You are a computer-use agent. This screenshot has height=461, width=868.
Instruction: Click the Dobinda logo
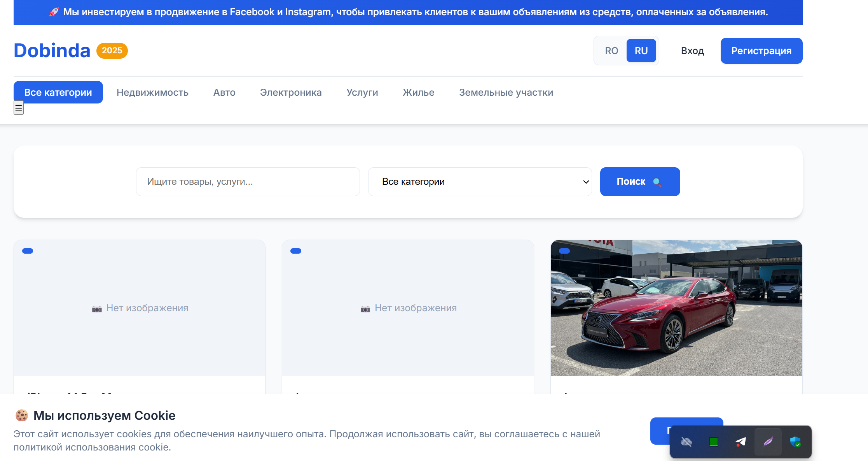tap(52, 51)
